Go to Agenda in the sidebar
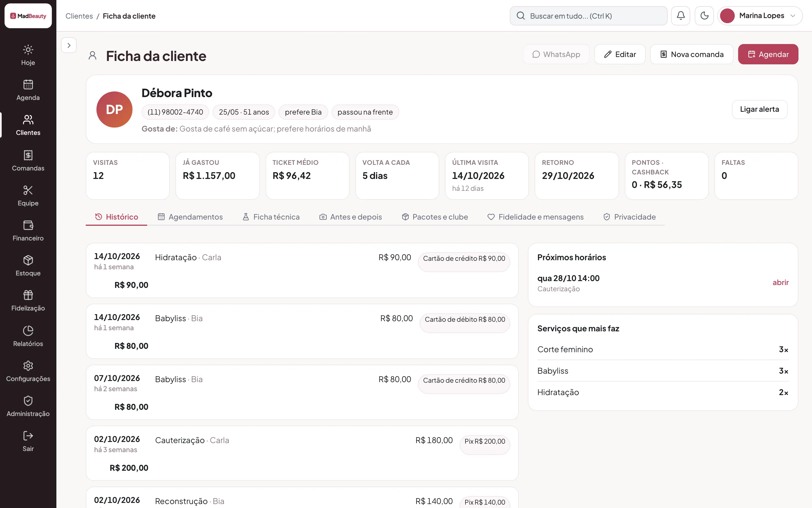812x508 pixels. point(28,90)
